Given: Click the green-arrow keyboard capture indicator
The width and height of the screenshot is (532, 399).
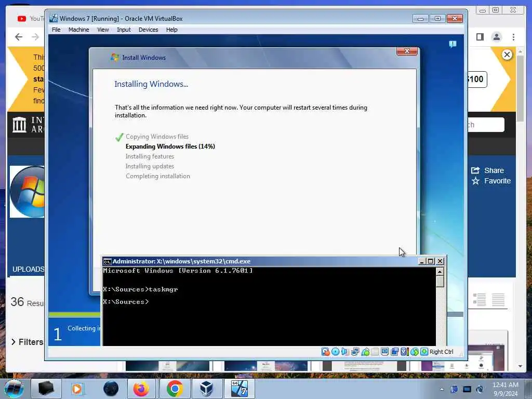Looking at the screenshot, I should 424,352.
